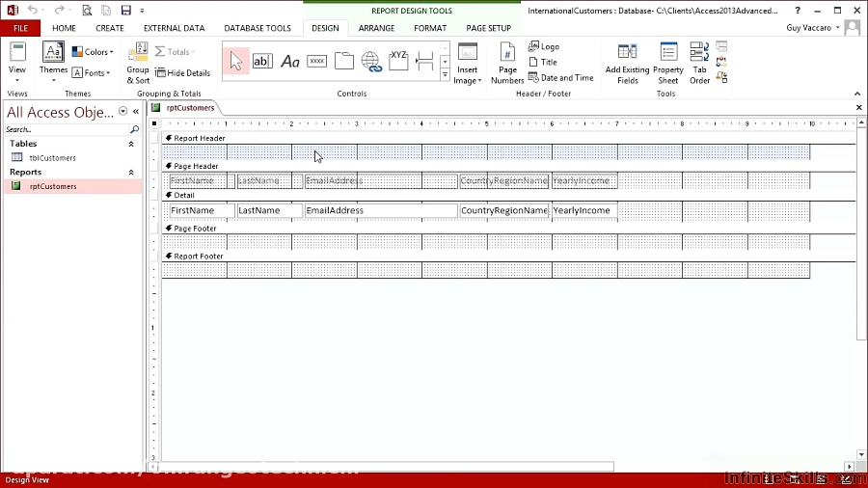Click Add Existing Fields
Viewport: 868px width, 488px height.
(627, 64)
